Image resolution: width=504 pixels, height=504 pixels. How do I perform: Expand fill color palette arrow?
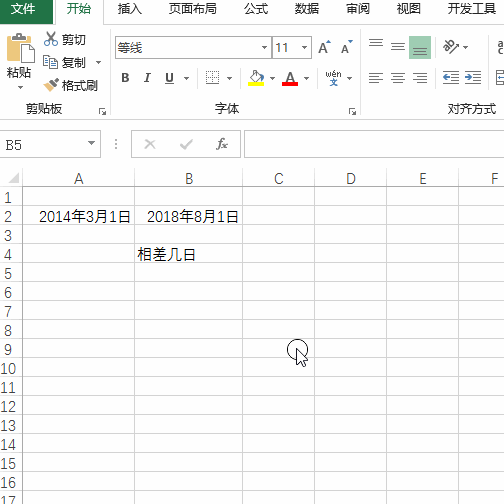(x=272, y=78)
